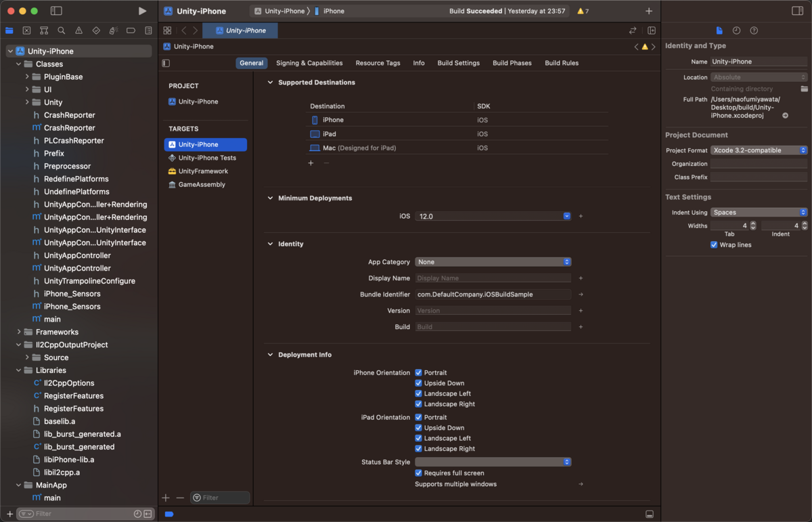Select the UnityFramework target
This screenshot has height=522, width=812.
pos(202,171)
